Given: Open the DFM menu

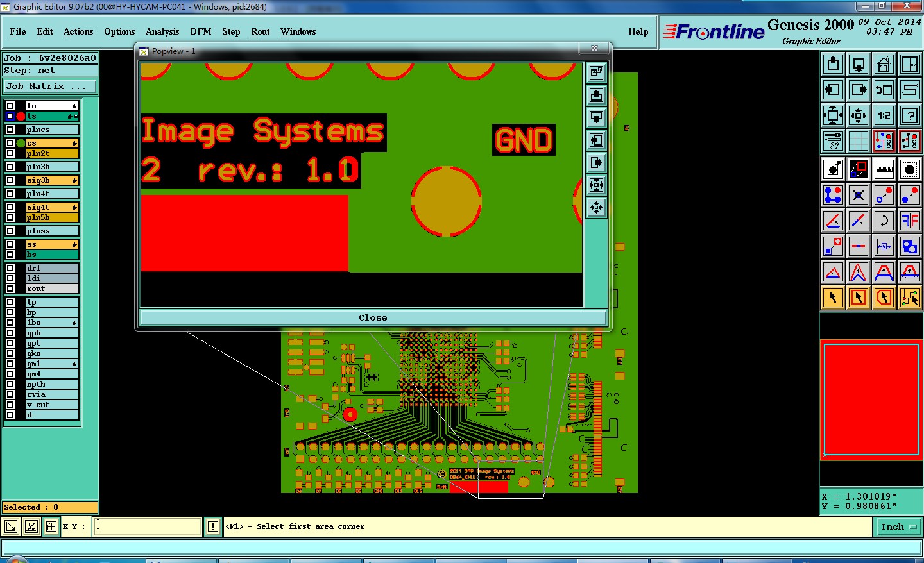Looking at the screenshot, I should (x=201, y=32).
